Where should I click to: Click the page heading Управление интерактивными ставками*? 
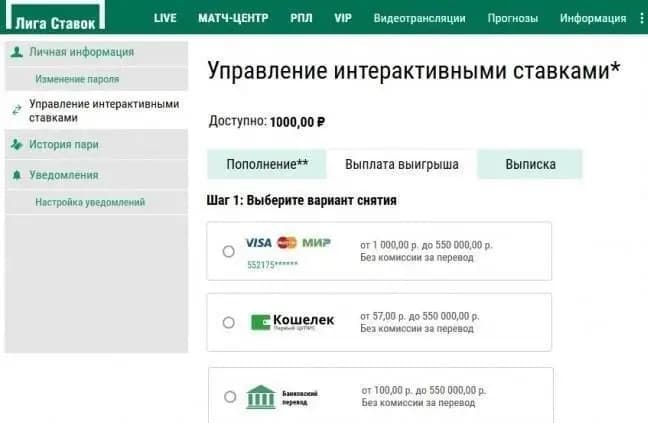(x=414, y=70)
